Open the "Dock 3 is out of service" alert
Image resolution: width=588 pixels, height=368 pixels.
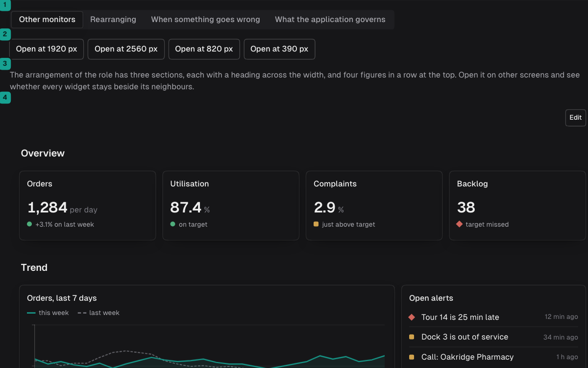[x=493, y=337]
